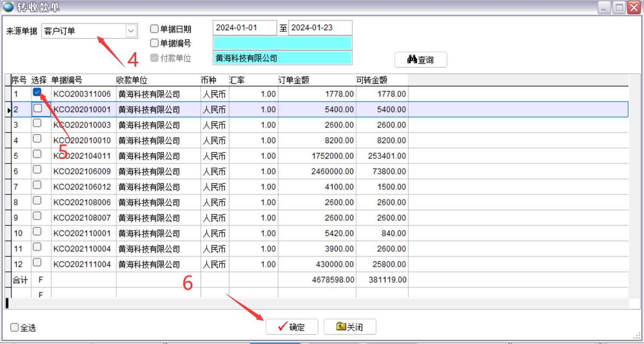Image resolution: width=644 pixels, height=344 pixels.
Task: Uncheck order KCO200311006 selection box
Action: tap(37, 92)
